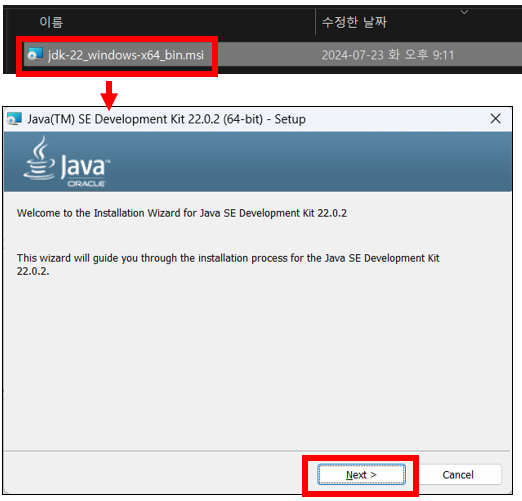Select jdk-22_windows-x64_bin.msi file name
The width and height of the screenshot is (522, 501).
(126, 55)
